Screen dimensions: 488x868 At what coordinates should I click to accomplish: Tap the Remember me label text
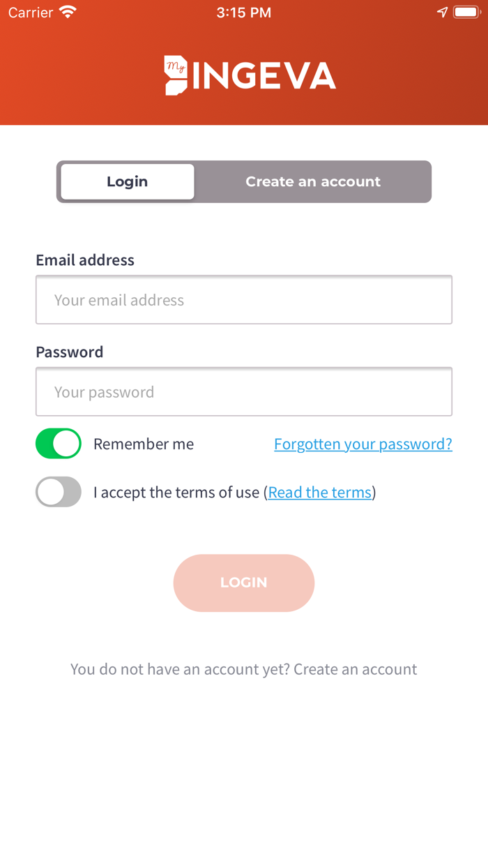tap(144, 444)
